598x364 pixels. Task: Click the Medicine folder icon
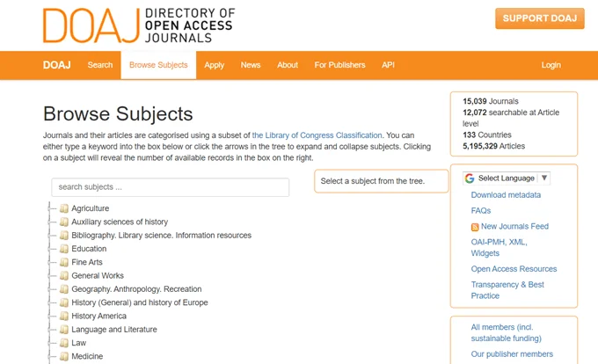click(x=64, y=357)
